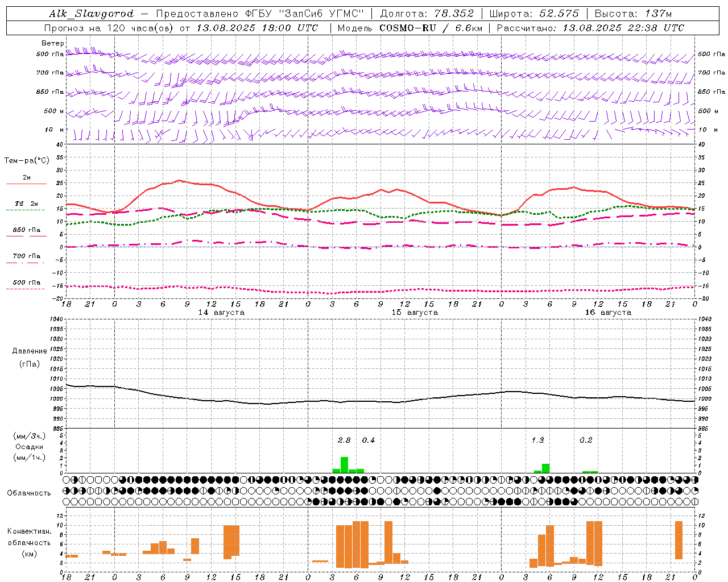Click the (мм/3ч.) precipitation unit label
This screenshot has width=728, height=582.
pyautogui.click(x=30, y=436)
